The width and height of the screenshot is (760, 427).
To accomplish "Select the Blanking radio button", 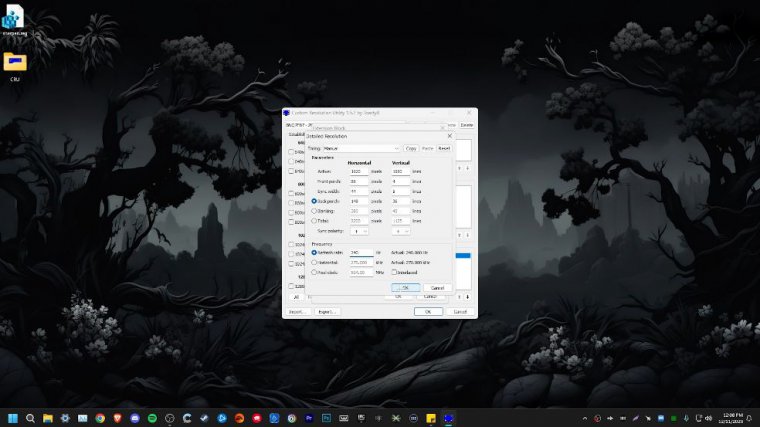I will pyautogui.click(x=315, y=211).
